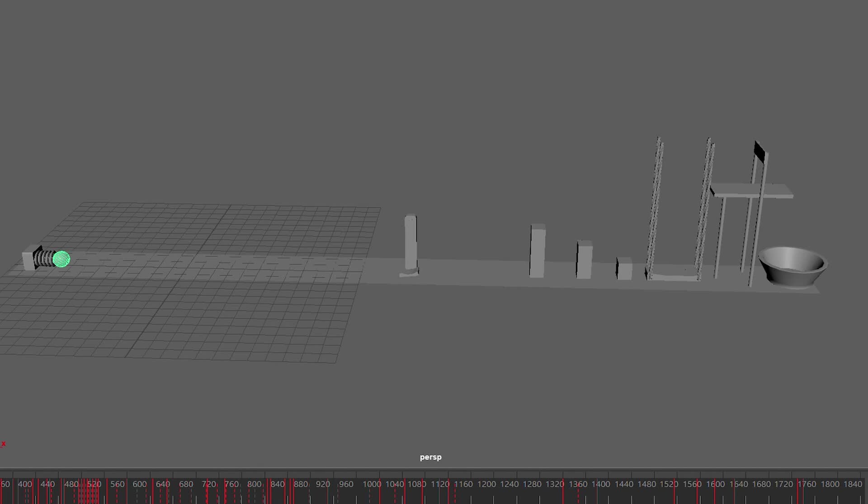Click the persp camera label
The image size is (868, 504).
click(x=430, y=457)
